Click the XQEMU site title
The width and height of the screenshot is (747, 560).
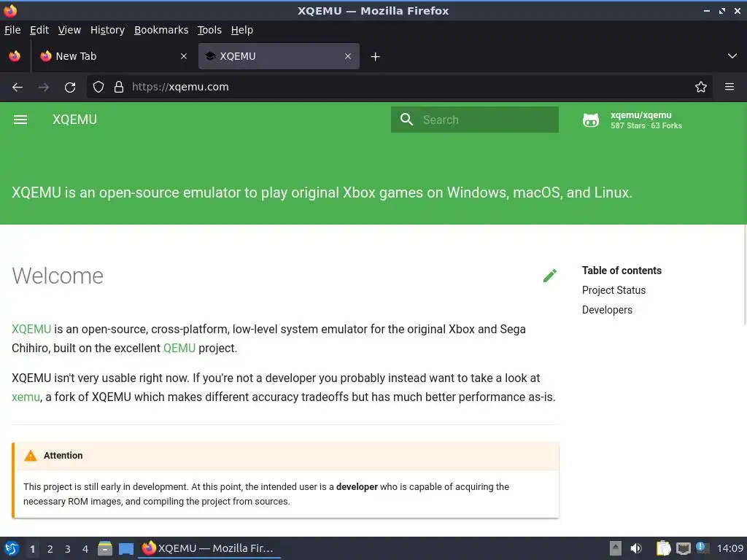pos(75,120)
